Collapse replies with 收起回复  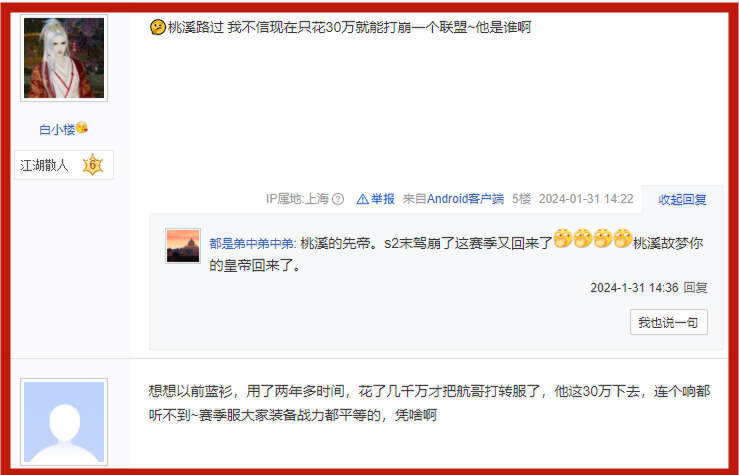point(682,199)
